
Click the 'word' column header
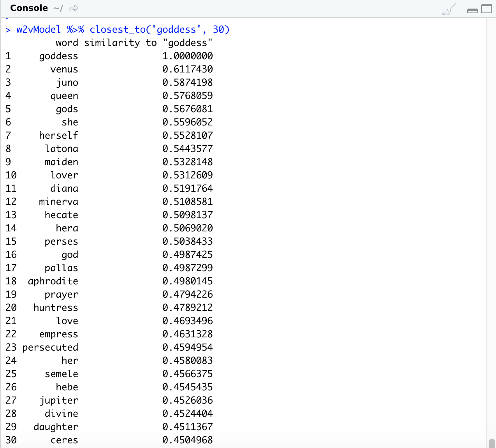click(67, 43)
